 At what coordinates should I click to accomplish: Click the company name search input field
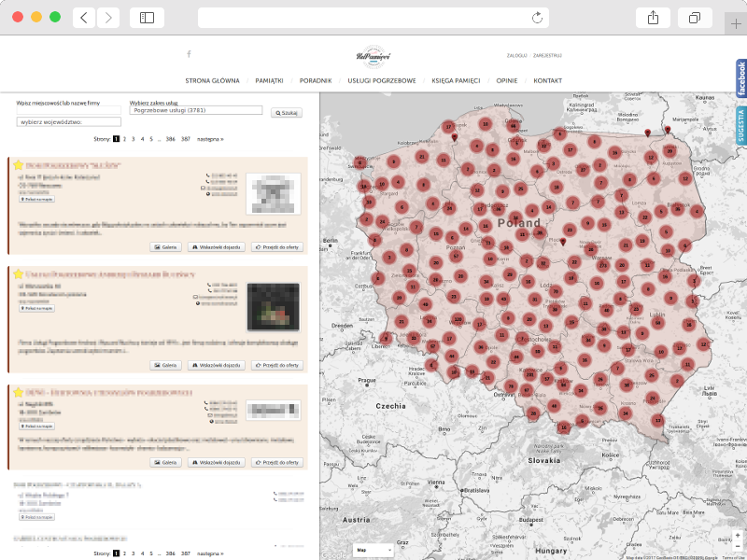point(68,110)
